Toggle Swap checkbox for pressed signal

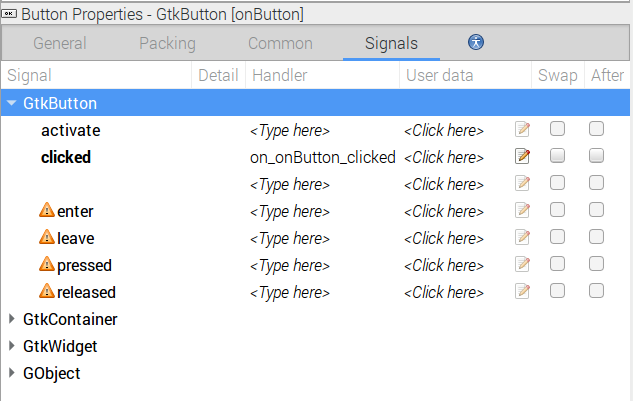558,264
